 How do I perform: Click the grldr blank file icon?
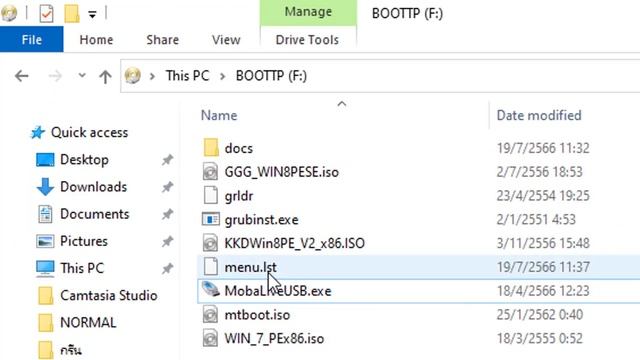pyautogui.click(x=211, y=195)
